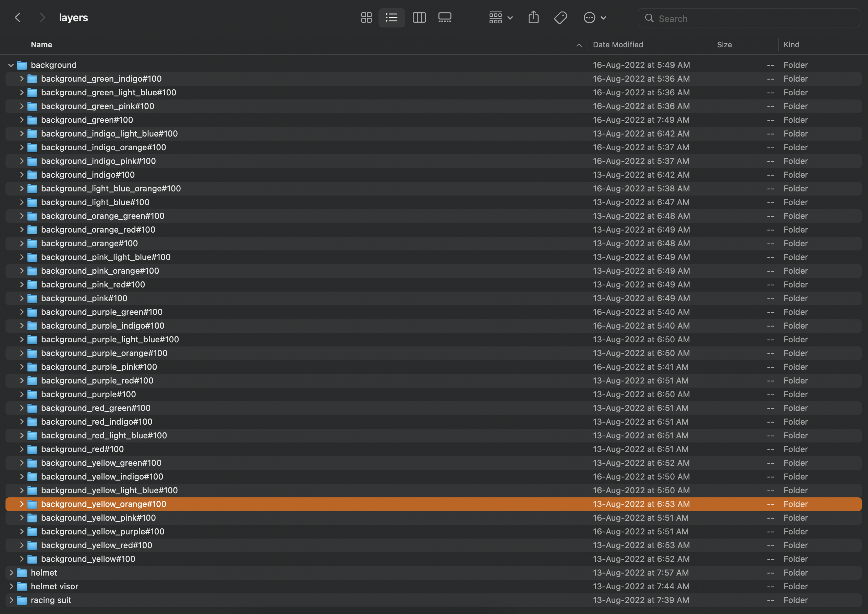Click the helmet folder icon

click(x=22, y=573)
